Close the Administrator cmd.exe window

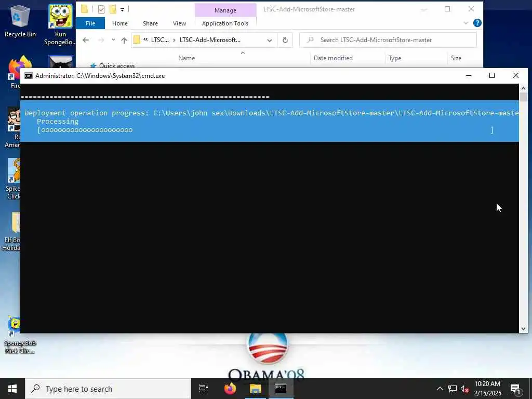pyautogui.click(x=516, y=75)
